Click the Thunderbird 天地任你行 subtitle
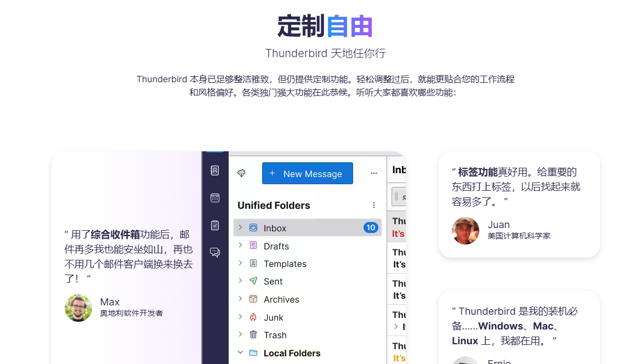The width and height of the screenshot is (624, 364). pyautogui.click(x=326, y=53)
